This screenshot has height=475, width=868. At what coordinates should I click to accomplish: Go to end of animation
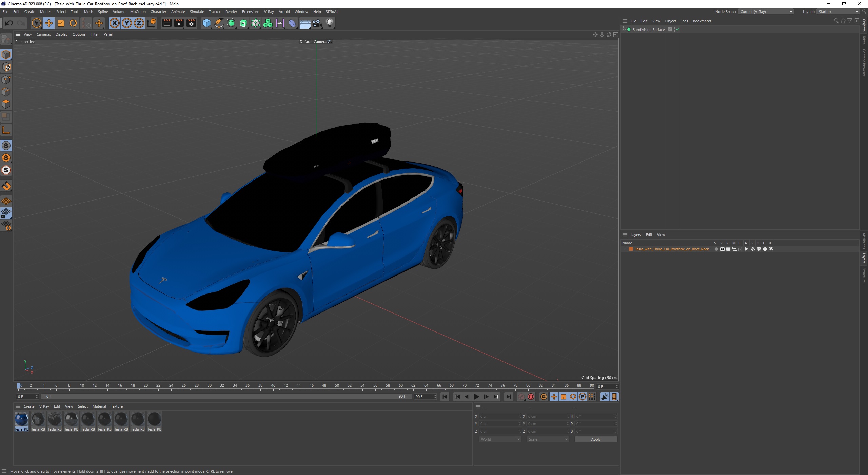pyautogui.click(x=508, y=397)
